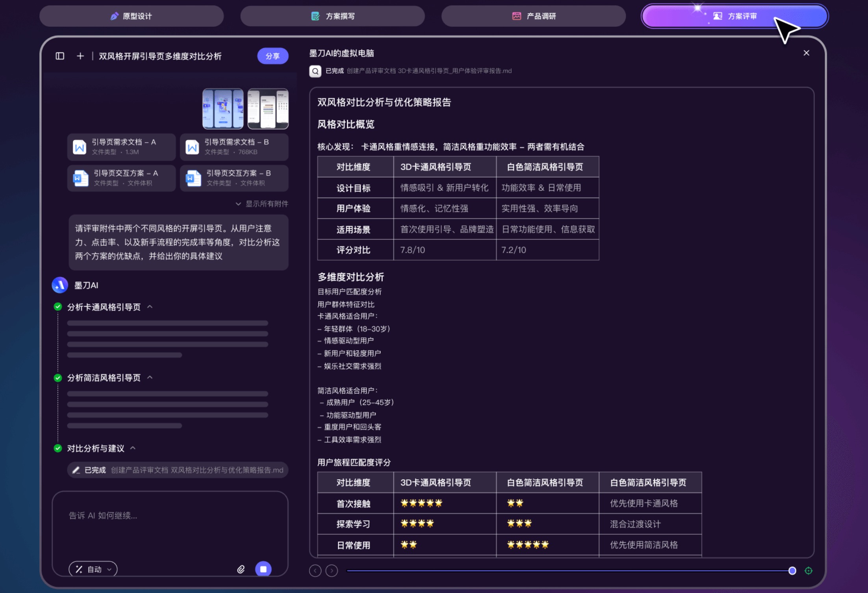Image resolution: width=868 pixels, height=593 pixels.
Task: Switch to the 方案撰写 tab
Action: (x=333, y=16)
